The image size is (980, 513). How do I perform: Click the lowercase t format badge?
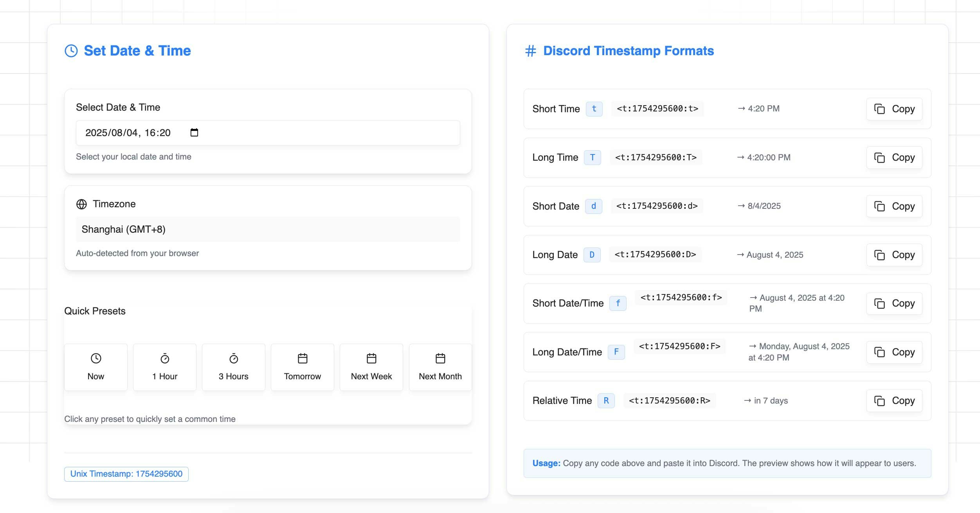click(594, 109)
